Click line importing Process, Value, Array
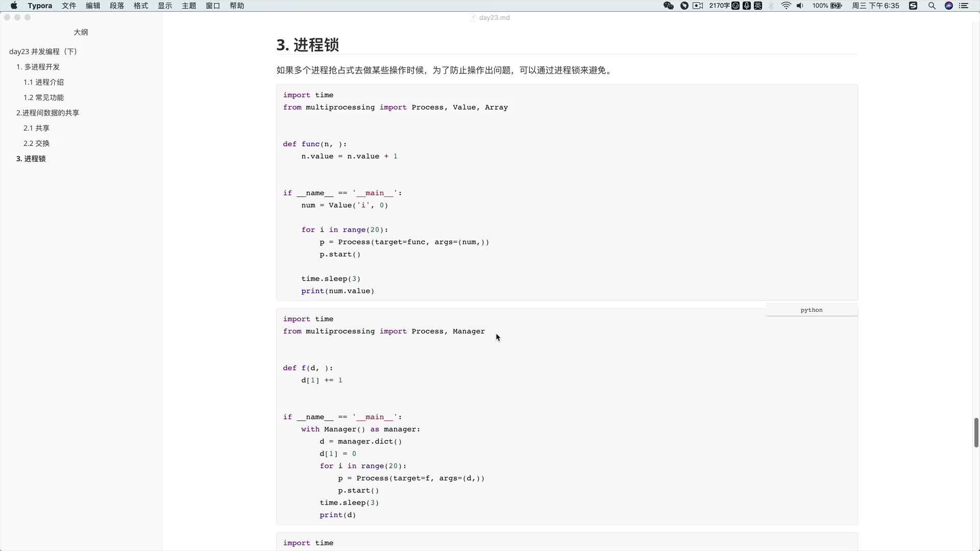 [x=395, y=108]
